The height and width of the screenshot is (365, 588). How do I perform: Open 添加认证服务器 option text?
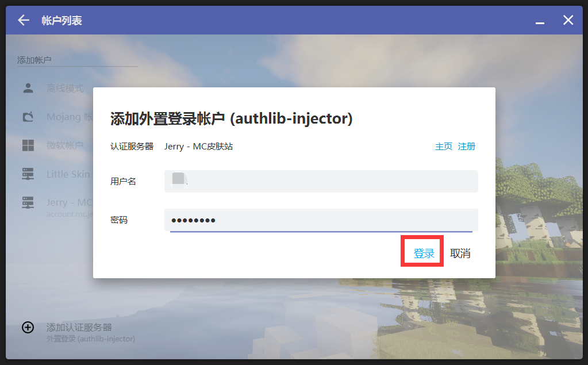(x=79, y=327)
